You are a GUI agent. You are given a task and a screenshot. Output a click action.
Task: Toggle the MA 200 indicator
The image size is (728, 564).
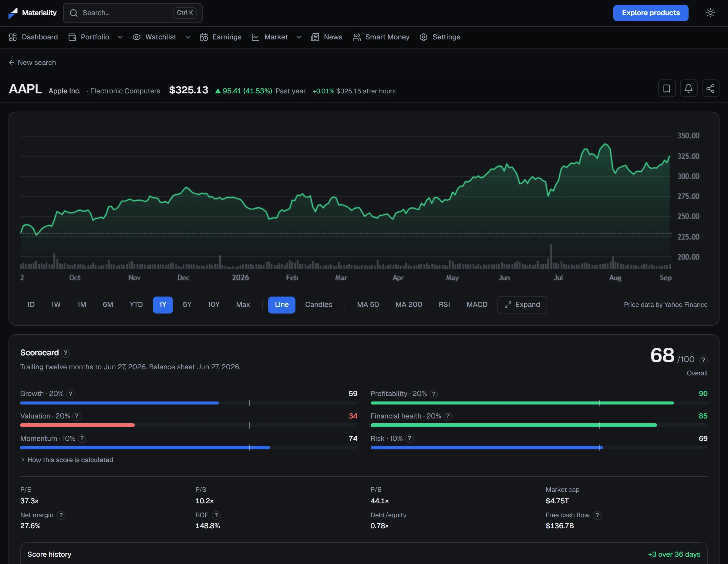pos(409,305)
